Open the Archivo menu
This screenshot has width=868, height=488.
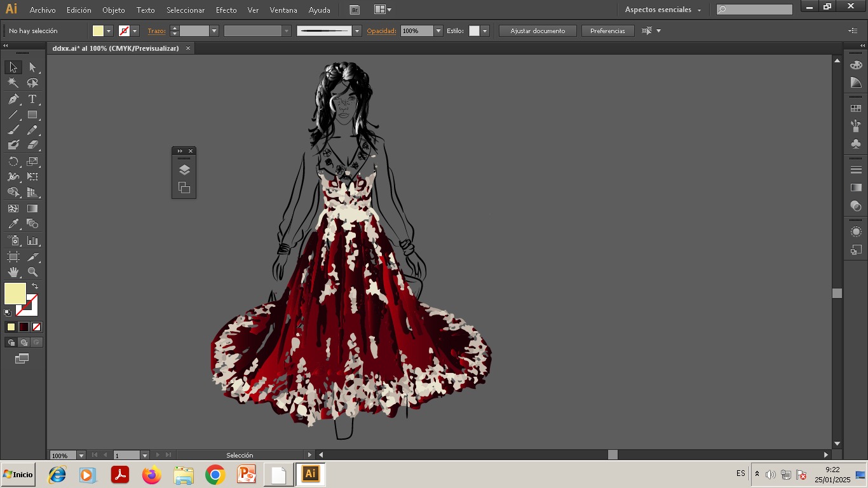coord(43,10)
